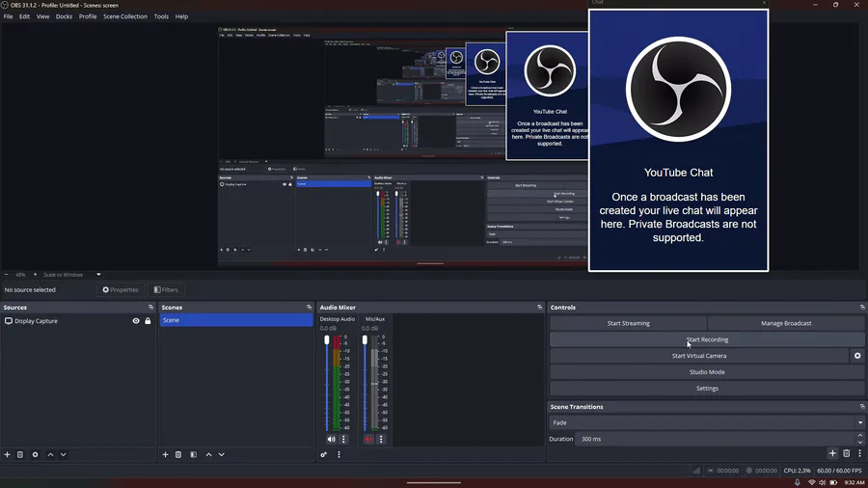This screenshot has width=868, height=488.
Task: Select Display Capture source row
Action: coord(77,321)
